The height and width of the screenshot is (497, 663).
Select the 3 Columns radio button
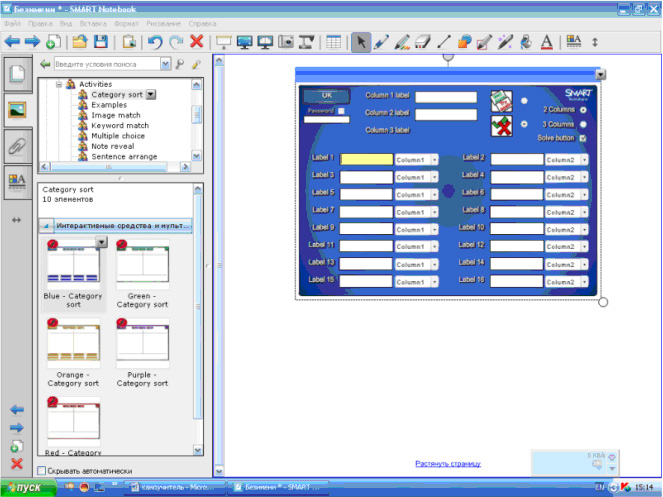point(582,124)
